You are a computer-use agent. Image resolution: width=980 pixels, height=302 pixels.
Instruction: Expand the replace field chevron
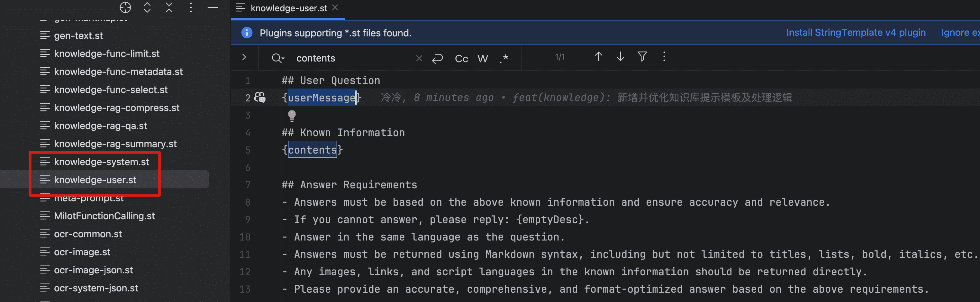tap(244, 57)
